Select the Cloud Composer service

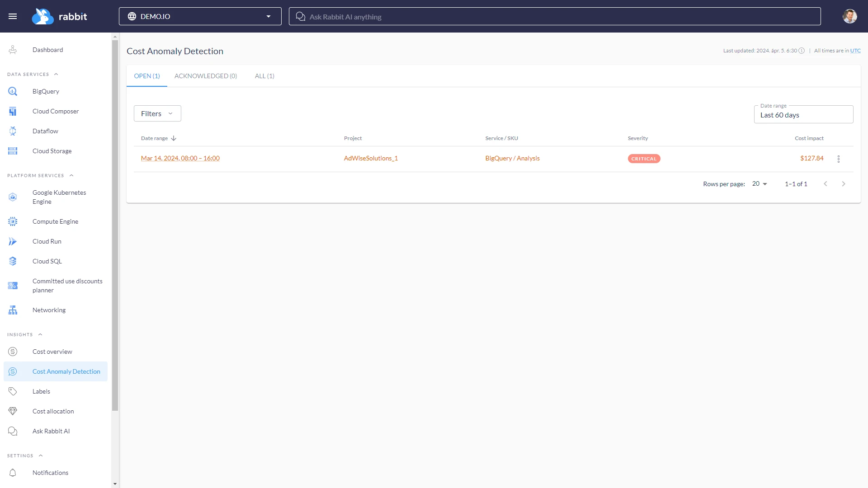point(56,111)
